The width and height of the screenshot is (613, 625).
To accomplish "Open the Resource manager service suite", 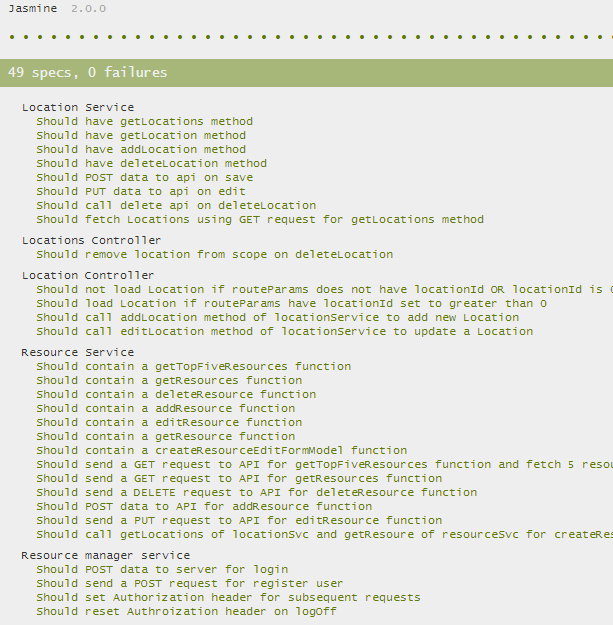I will coord(106,555).
